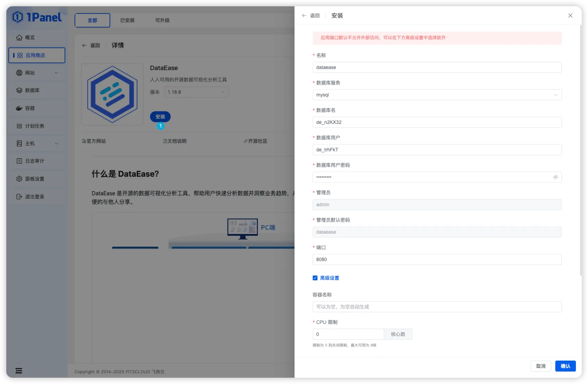Click the blue 安装 button on details page
Screen dimensions: 588x384
(160, 117)
